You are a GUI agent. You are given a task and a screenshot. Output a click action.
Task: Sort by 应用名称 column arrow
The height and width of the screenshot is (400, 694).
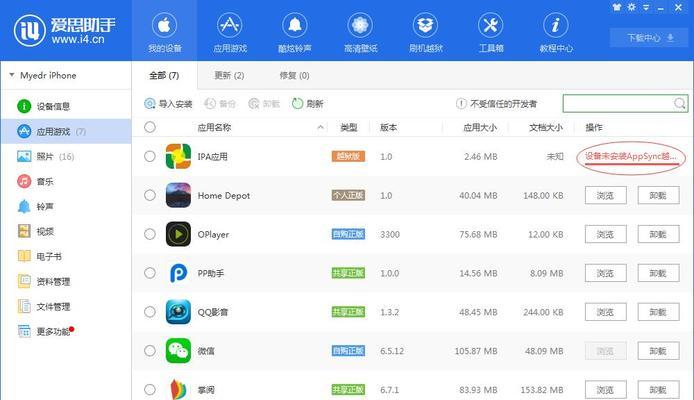(320, 127)
